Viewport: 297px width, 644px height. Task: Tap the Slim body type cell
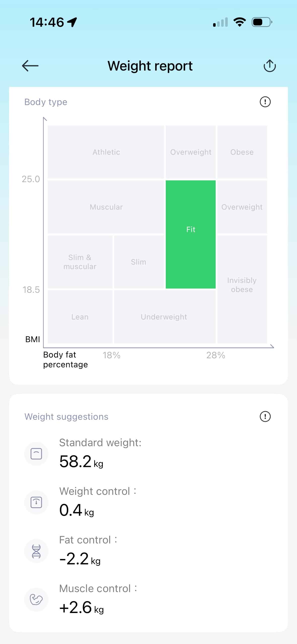139,262
